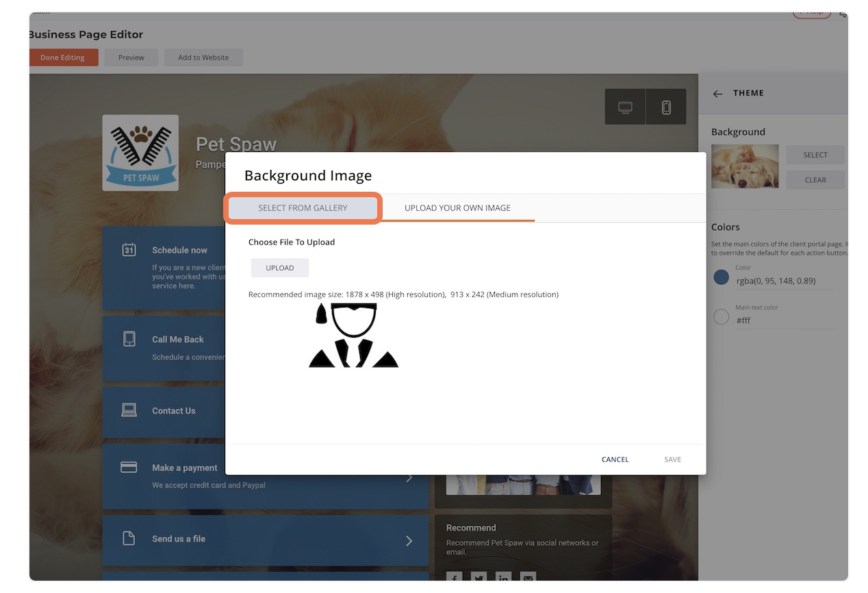The width and height of the screenshot is (868, 593).
Task: Cancel the Background Image dialog
Action: [x=615, y=459]
